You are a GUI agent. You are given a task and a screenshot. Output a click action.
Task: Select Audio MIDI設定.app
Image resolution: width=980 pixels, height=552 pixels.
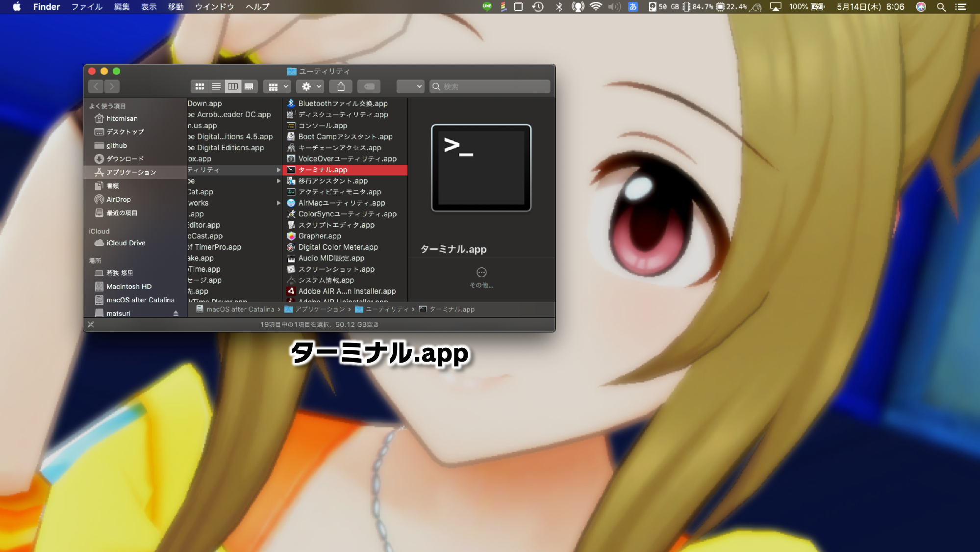click(x=345, y=258)
